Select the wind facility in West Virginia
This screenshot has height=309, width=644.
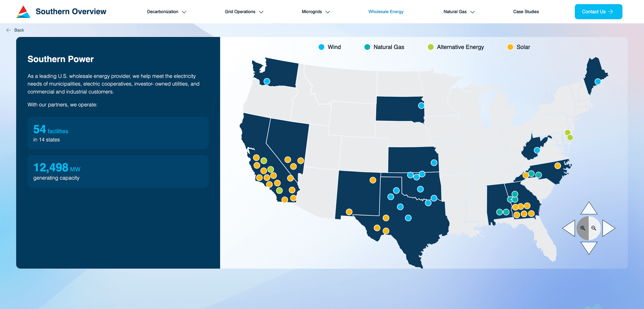(x=537, y=150)
